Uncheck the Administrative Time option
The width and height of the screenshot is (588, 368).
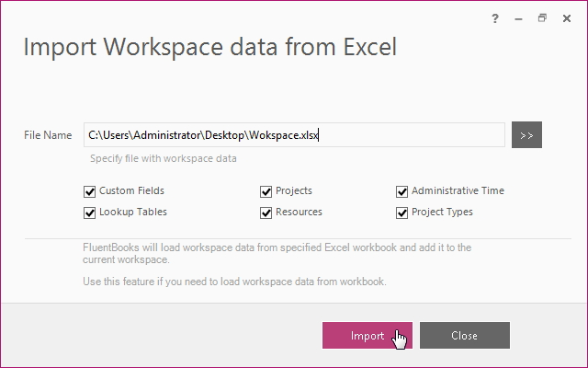coord(401,191)
